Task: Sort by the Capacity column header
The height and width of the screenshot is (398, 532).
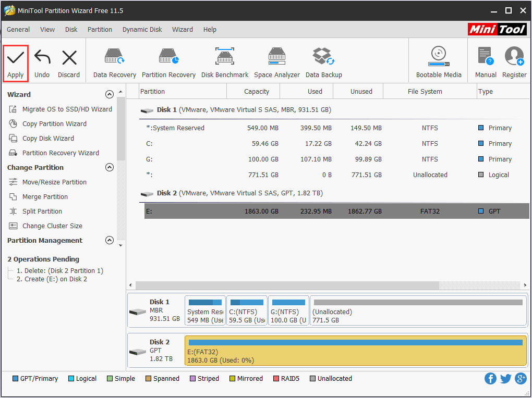Action: (x=253, y=92)
